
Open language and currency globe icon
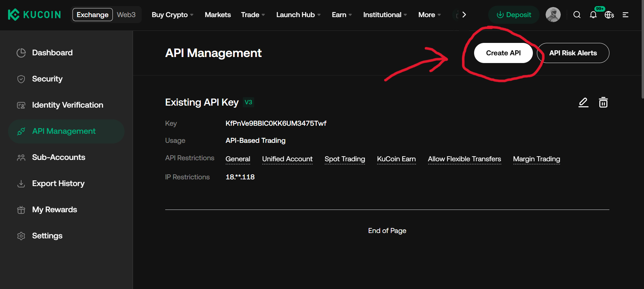(609, 15)
